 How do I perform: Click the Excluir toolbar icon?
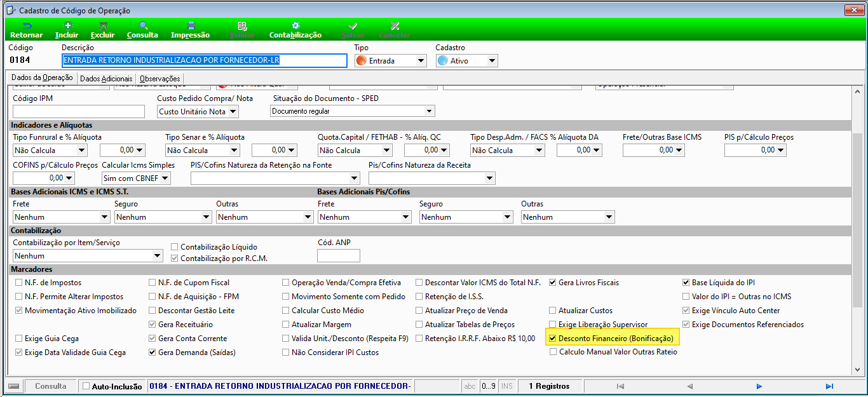103,25
